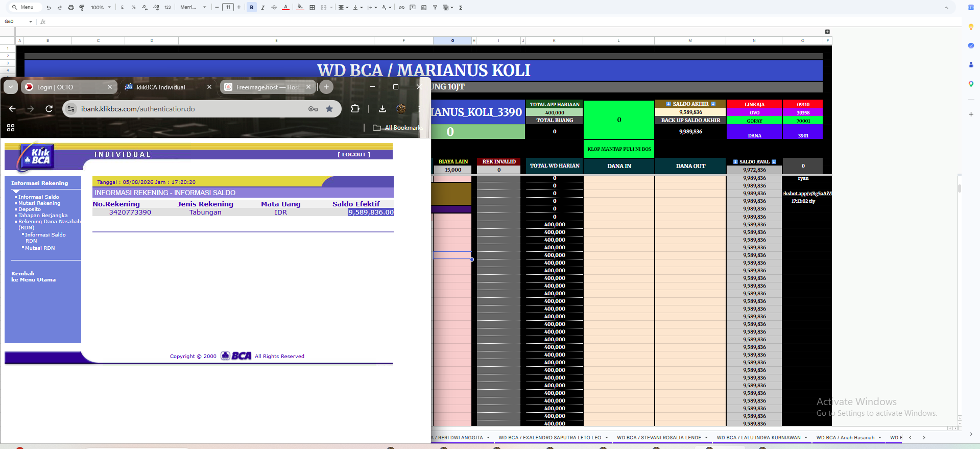Open the fill color picker
The height and width of the screenshot is (449, 980).
(x=300, y=8)
